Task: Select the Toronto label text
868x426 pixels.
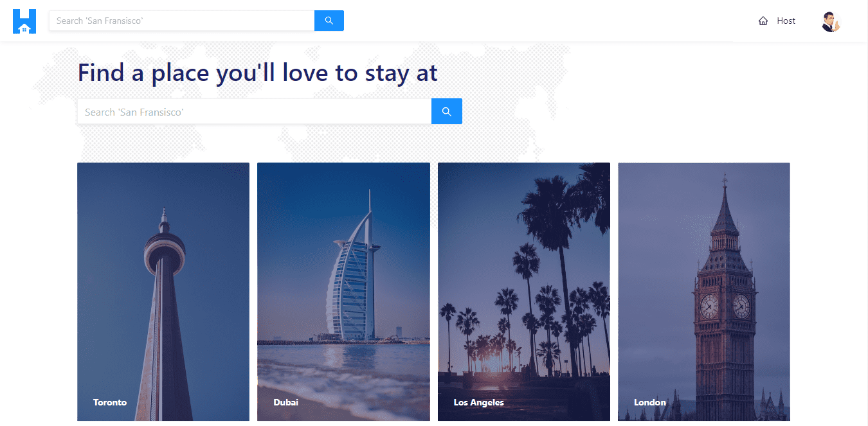Action: click(110, 402)
